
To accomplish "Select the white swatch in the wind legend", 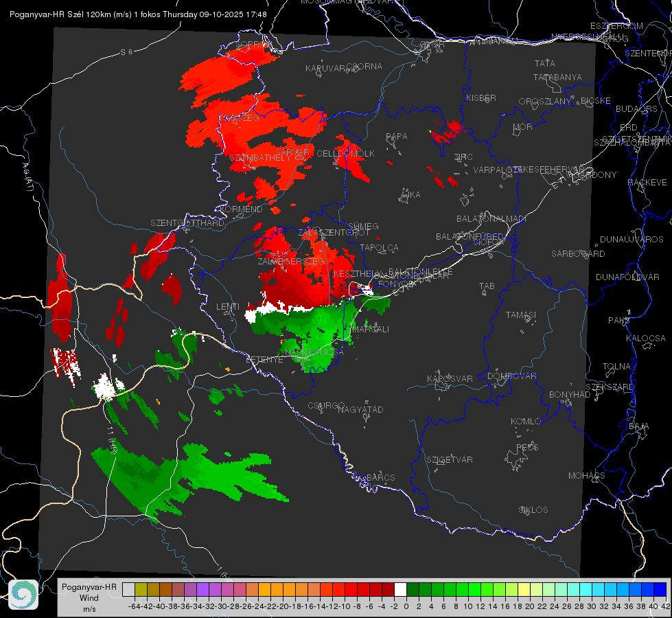I will click(400, 589).
